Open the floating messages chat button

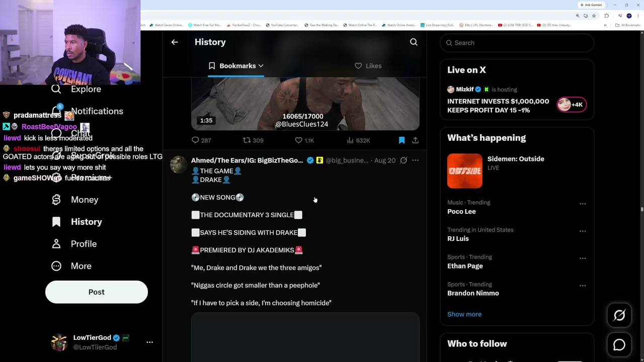pos(619,345)
